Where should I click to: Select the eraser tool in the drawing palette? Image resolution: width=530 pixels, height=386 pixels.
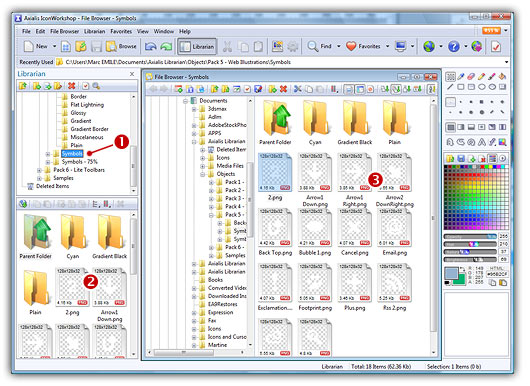pos(471,77)
